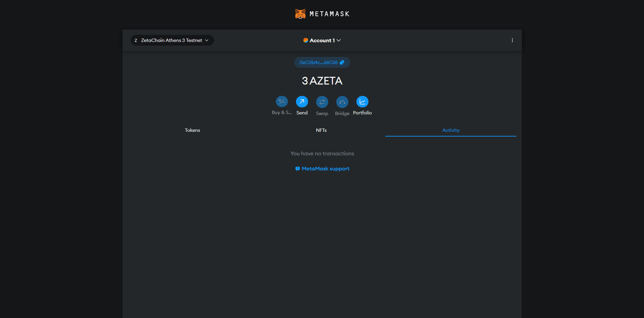Switch to the Tokens tab
The image size is (644, 318).
192,130
